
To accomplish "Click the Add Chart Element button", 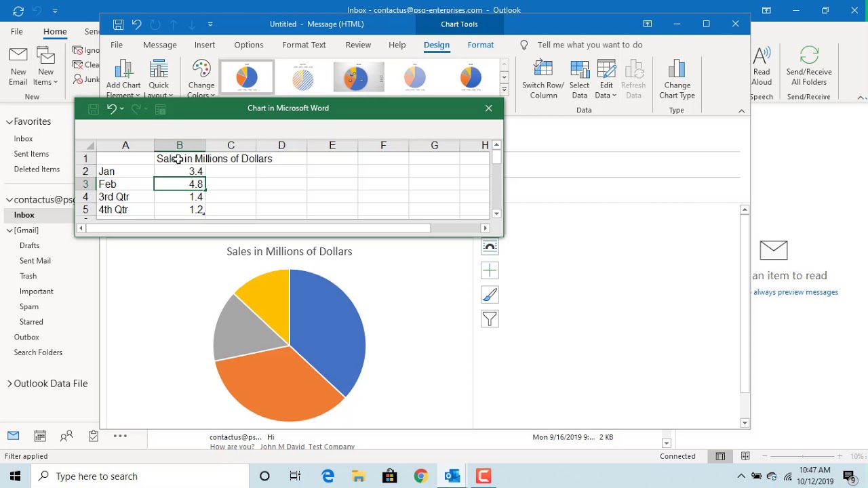I will pyautogui.click(x=123, y=78).
